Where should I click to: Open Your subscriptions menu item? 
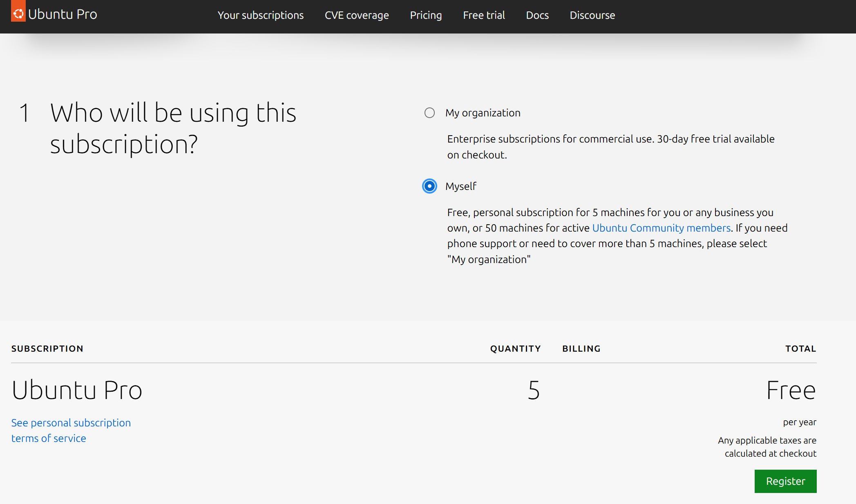[261, 15]
